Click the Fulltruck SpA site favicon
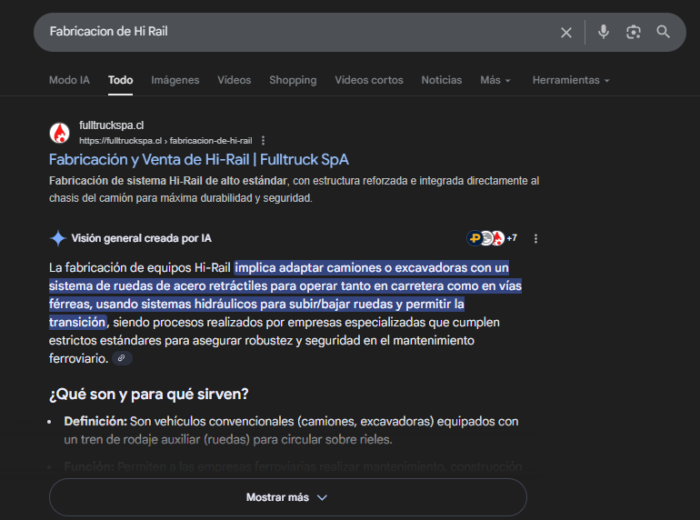700x520 pixels. tap(60, 132)
